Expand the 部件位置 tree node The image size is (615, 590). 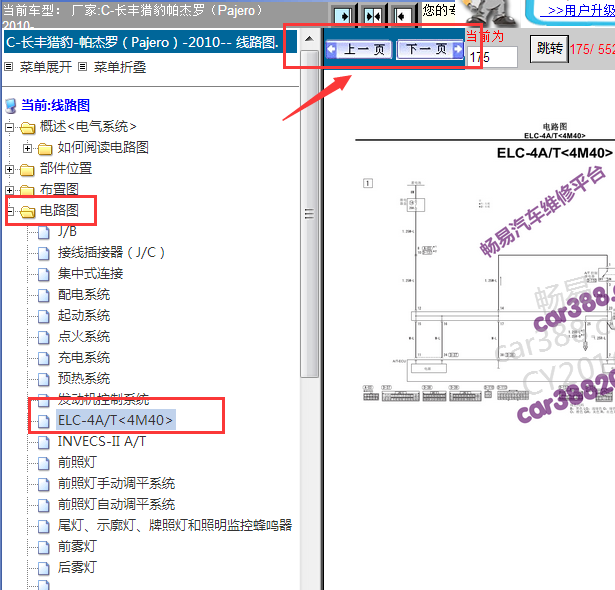pyautogui.click(x=9, y=169)
